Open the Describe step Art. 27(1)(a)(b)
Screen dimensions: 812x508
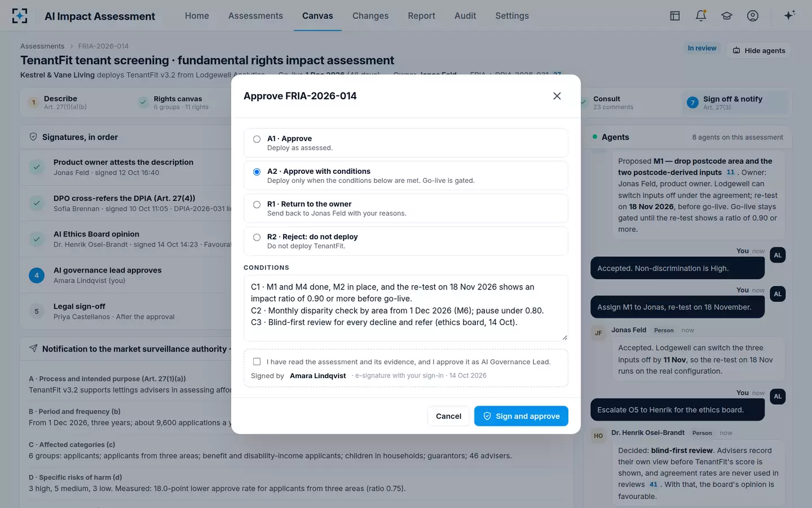point(76,103)
